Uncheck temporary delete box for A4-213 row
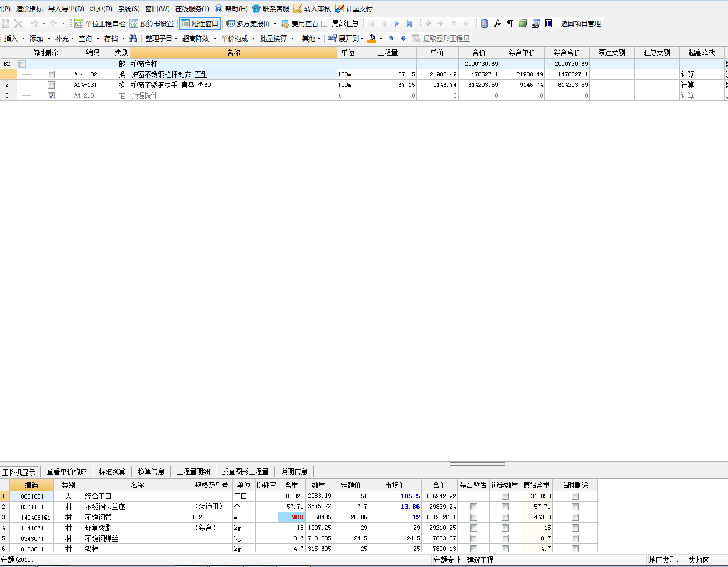The height and width of the screenshot is (567, 728). click(x=51, y=95)
